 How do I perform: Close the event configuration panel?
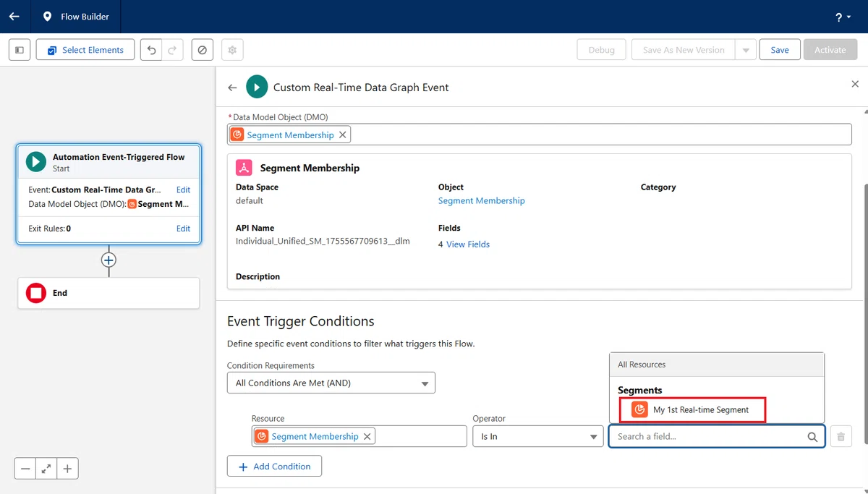[855, 84]
